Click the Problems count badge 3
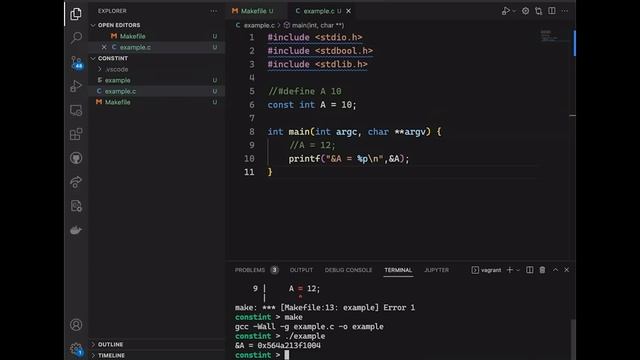 (x=275, y=270)
